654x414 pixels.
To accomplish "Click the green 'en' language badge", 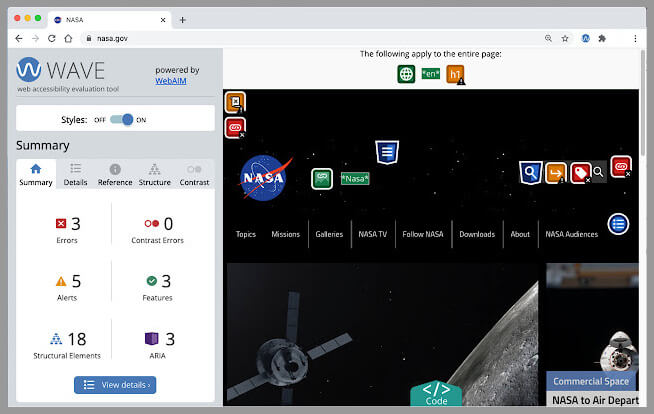I will tap(430, 74).
